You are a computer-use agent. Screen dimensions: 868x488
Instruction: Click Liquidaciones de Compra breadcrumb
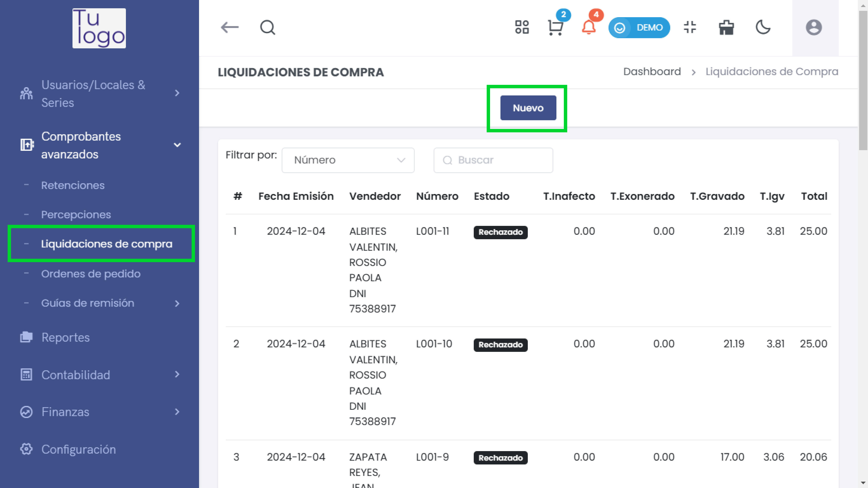772,71
